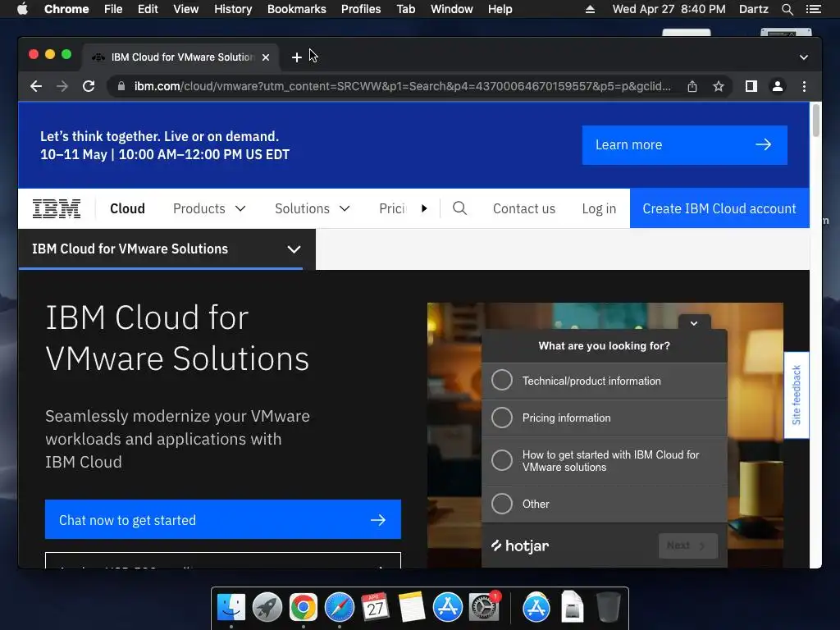
Task: Click the Apple menu
Action: pos(22,9)
